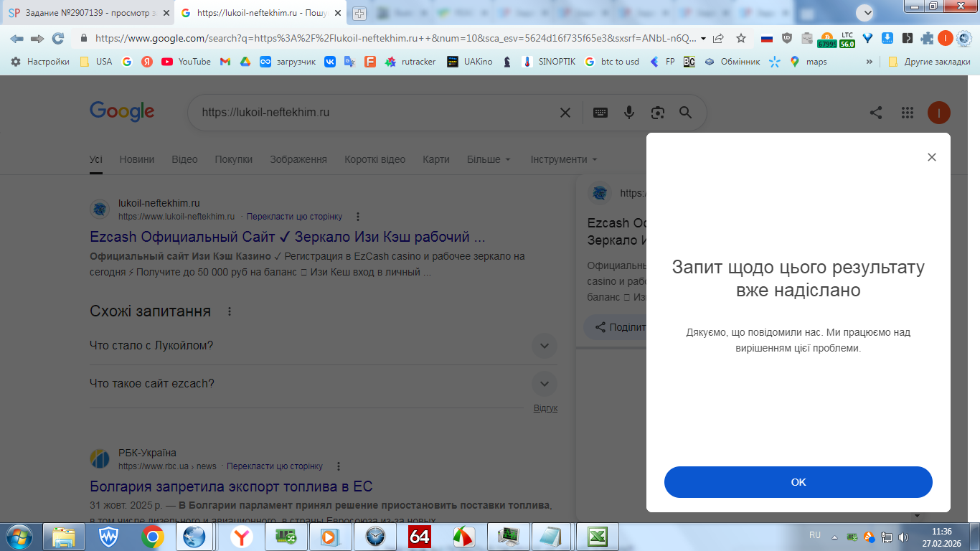Open the Google Translate bookmark icon

349,62
